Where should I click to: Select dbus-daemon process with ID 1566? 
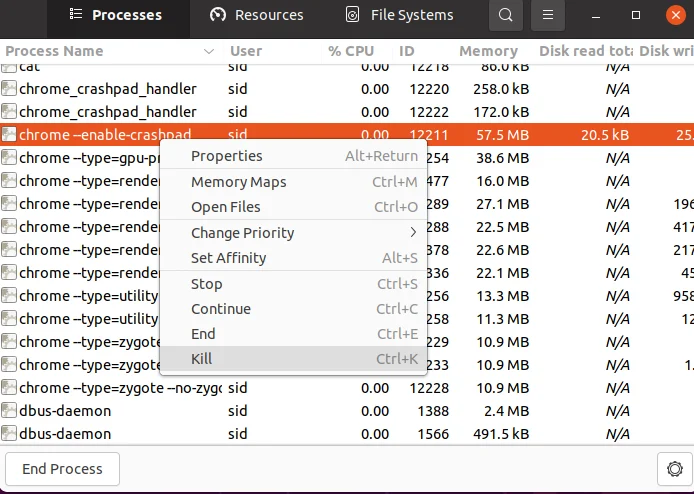pyautogui.click(x=347, y=434)
